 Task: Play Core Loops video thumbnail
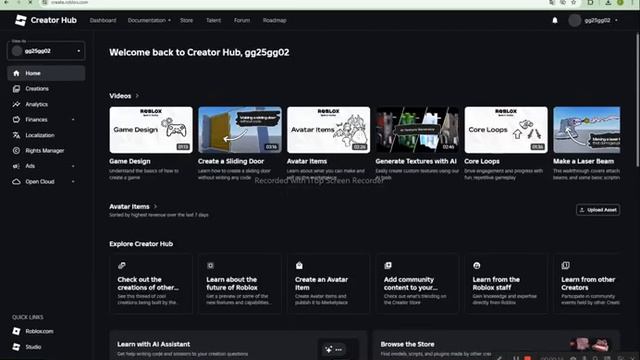(506, 130)
